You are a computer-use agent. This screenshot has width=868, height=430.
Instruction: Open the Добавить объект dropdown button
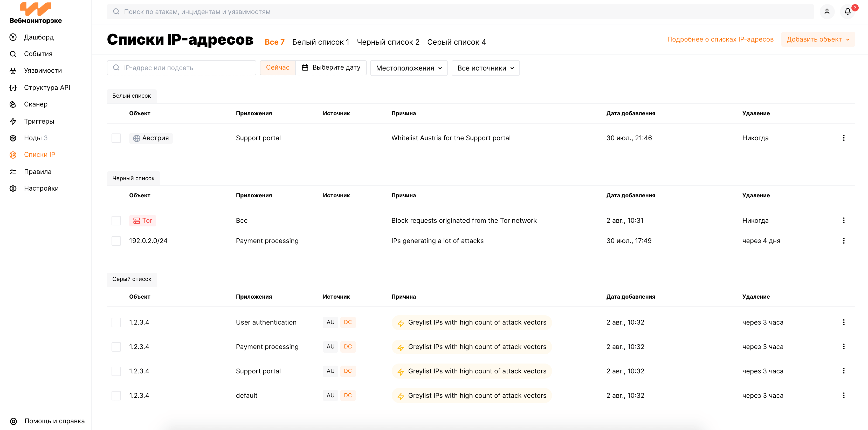pos(818,39)
